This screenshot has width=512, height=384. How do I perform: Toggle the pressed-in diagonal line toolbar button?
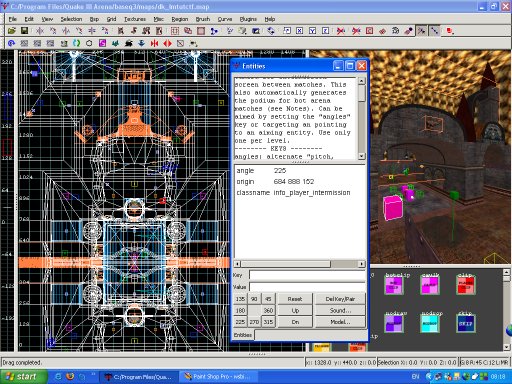(434, 31)
